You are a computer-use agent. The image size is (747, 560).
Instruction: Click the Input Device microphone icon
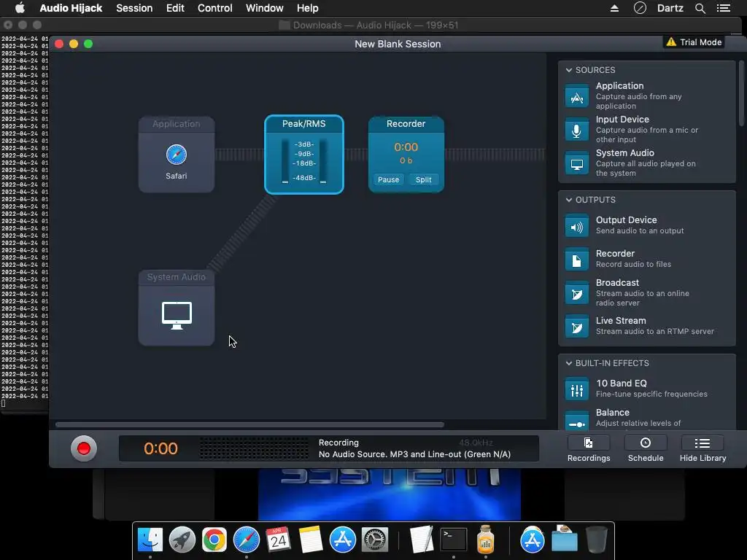coord(576,130)
